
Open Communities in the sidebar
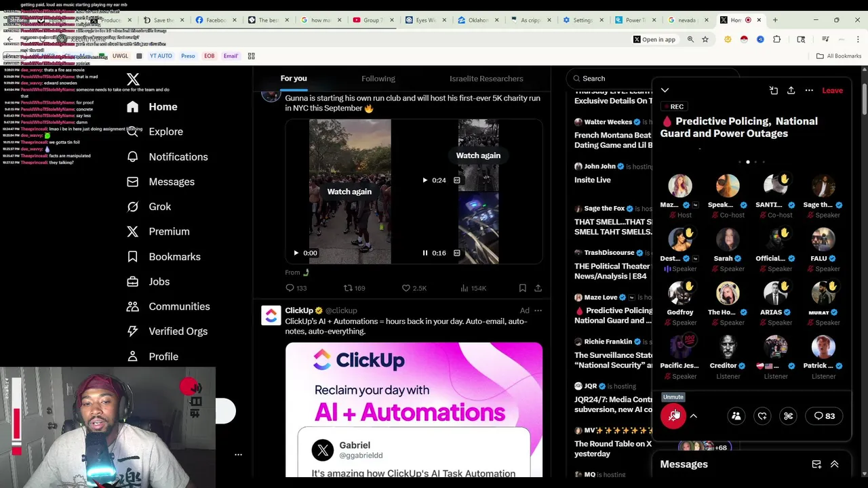pyautogui.click(x=168, y=306)
